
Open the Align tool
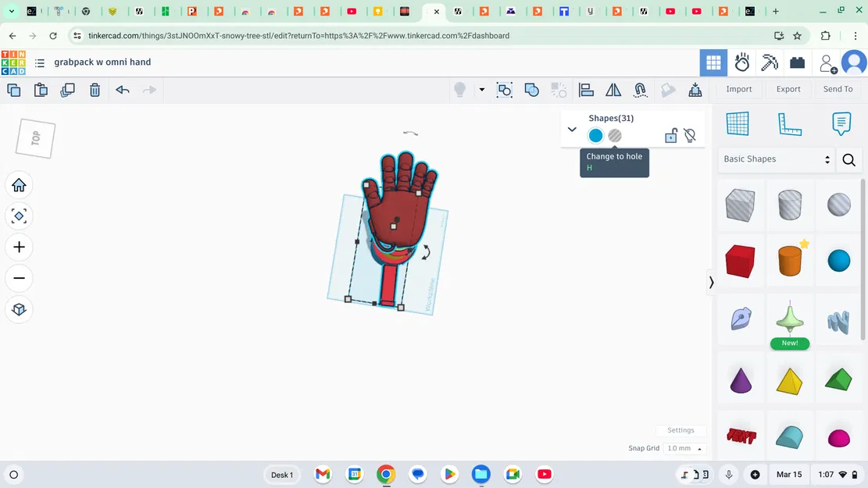(x=586, y=90)
